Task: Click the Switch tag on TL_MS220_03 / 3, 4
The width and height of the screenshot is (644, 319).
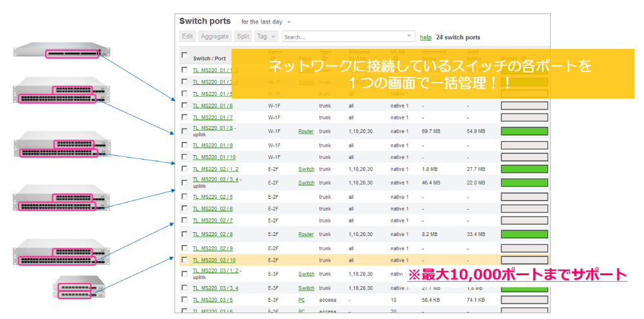Action: (x=306, y=288)
